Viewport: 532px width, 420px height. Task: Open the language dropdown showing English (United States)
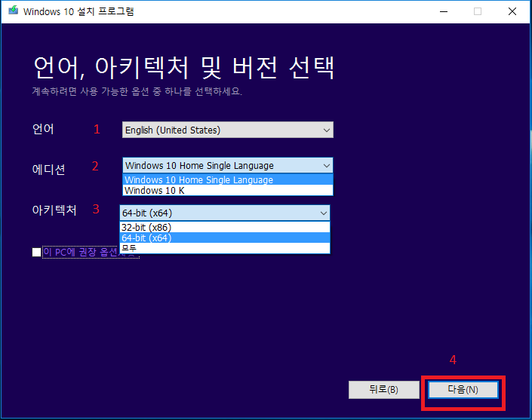tap(228, 130)
